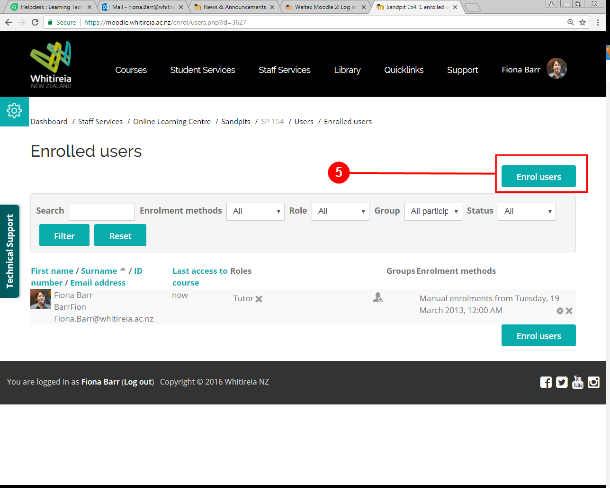610x488 pixels.
Task: Click the Whitireia logo
Action: tap(51, 65)
